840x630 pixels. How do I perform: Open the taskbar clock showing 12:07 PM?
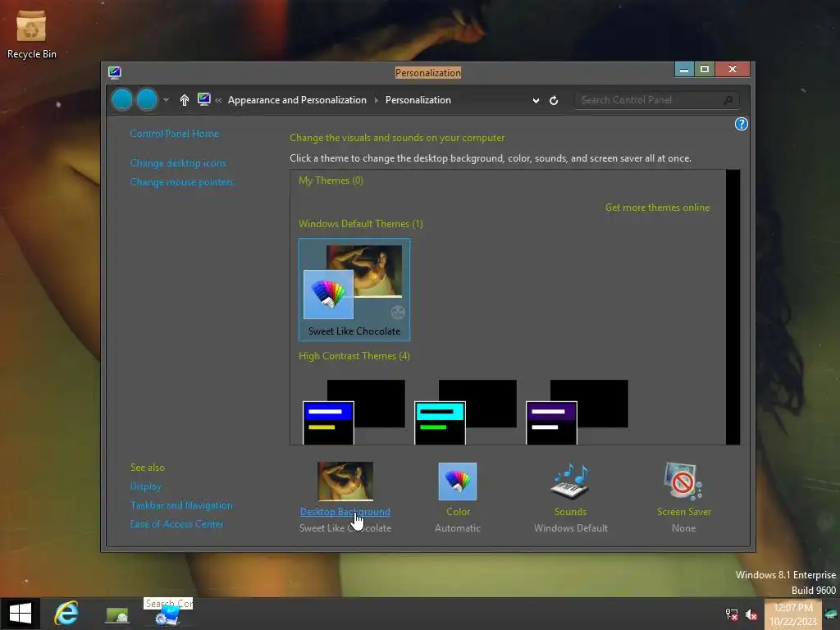tap(793, 614)
